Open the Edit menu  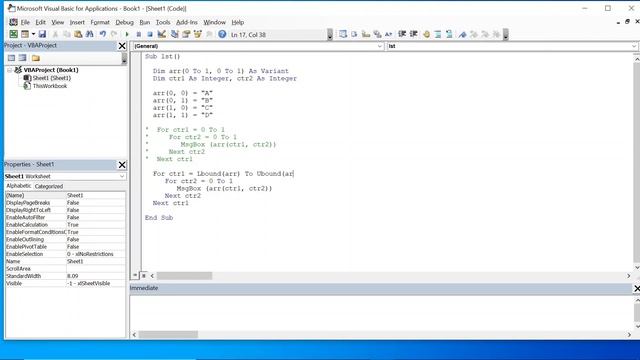tap(40, 22)
